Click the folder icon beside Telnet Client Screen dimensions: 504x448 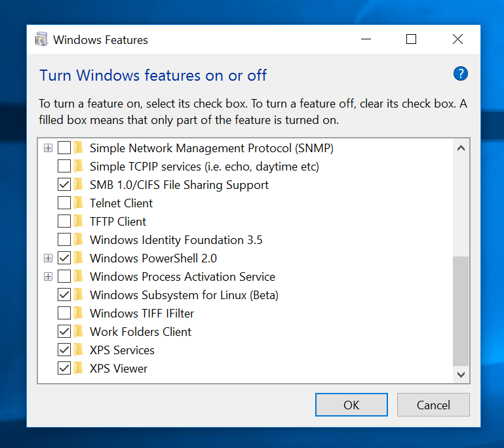coord(79,203)
